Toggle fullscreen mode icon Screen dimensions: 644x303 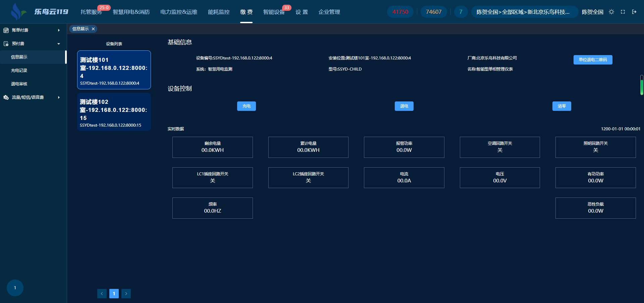pos(623,12)
